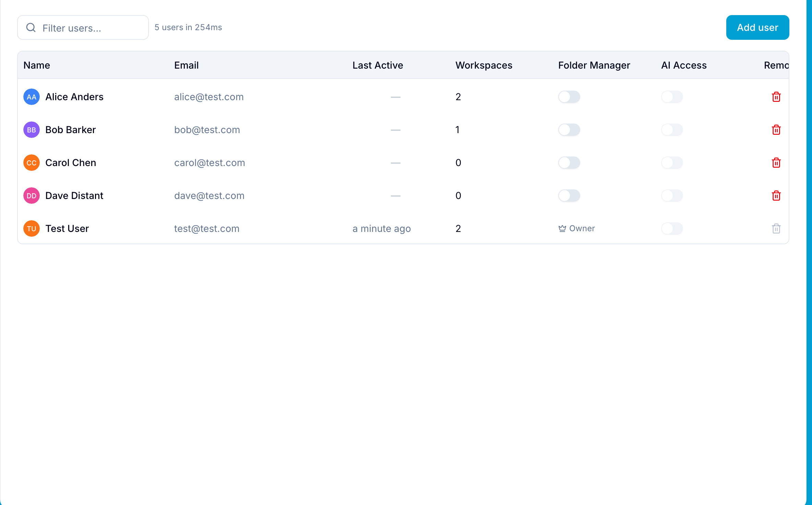This screenshot has height=505, width=812.
Task: Toggle AI Access for Bob Barker
Action: [x=672, y=130]
